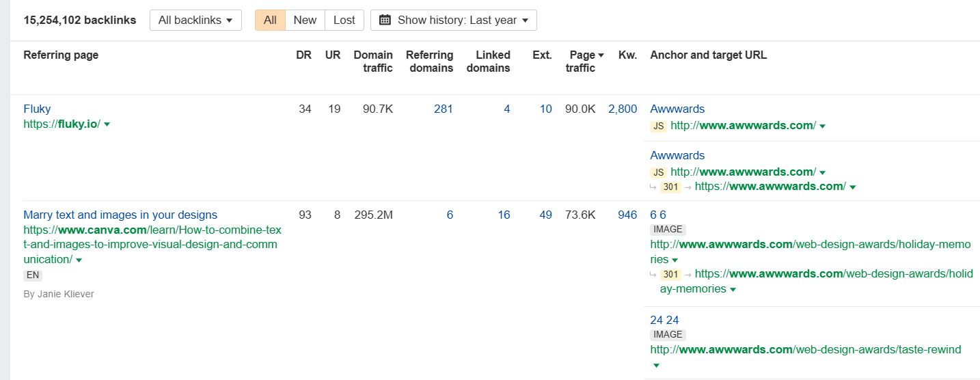Switch to the Lost backlinks tab
The height and width of the screenshot is (380, 980).
pyautogui.click(x=344, y=20)
